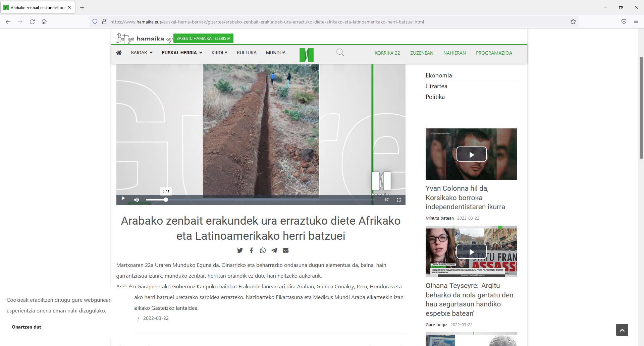Bookmark this page with star icon
The height and width of the screenshot is (346, 644).
[573, 22]
